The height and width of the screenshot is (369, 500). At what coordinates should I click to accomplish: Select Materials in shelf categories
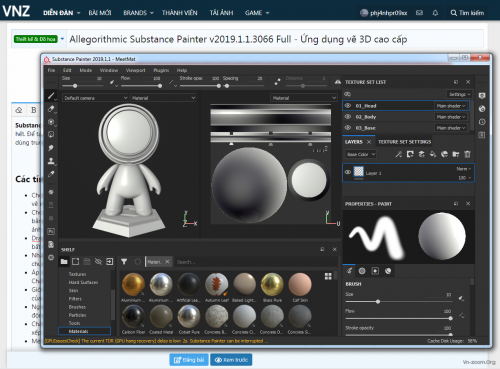(85, 331)
